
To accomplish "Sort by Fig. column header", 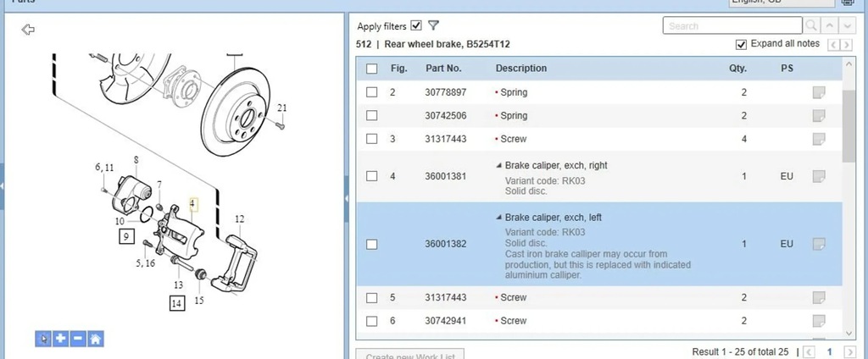I will tap(398, 69).
